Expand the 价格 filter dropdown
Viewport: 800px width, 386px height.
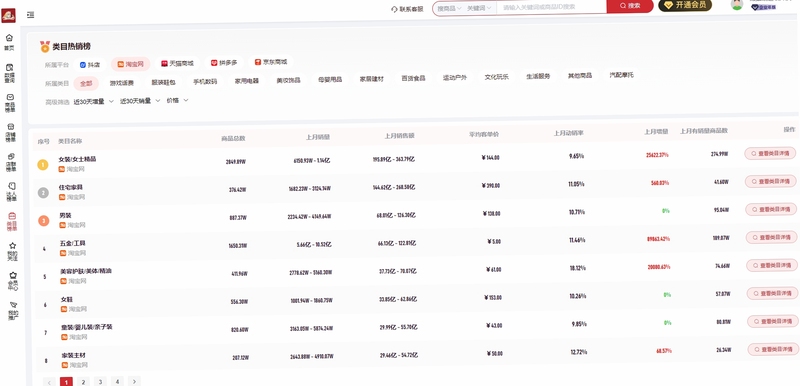(x=178, y=100)
